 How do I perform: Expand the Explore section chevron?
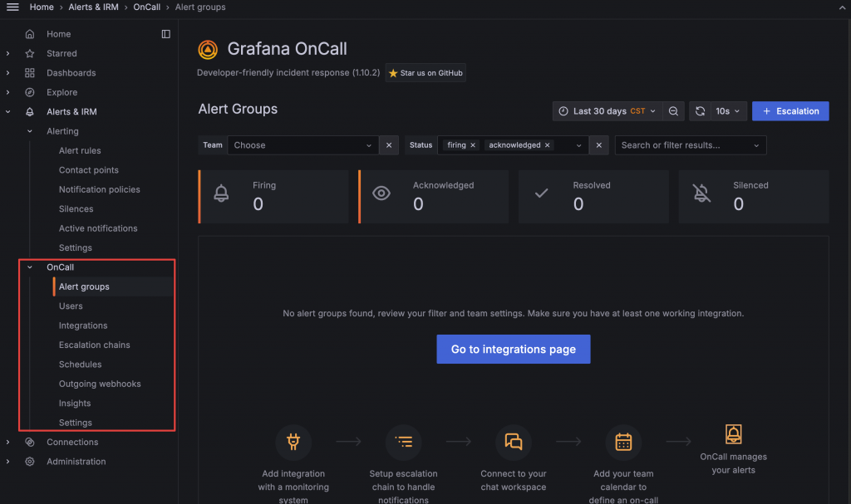(x=7, y=92)
